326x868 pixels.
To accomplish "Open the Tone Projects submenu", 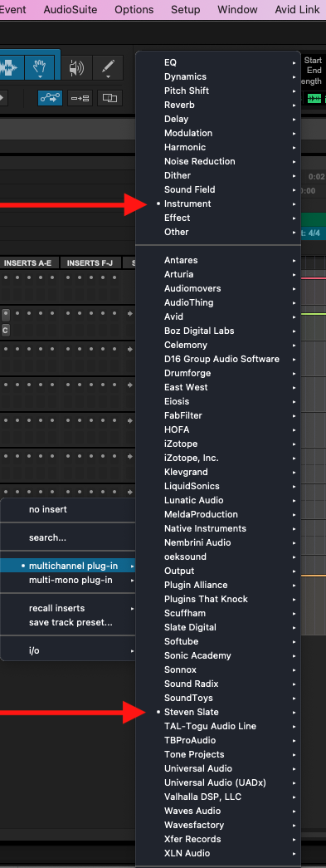I will pos(218,754).
